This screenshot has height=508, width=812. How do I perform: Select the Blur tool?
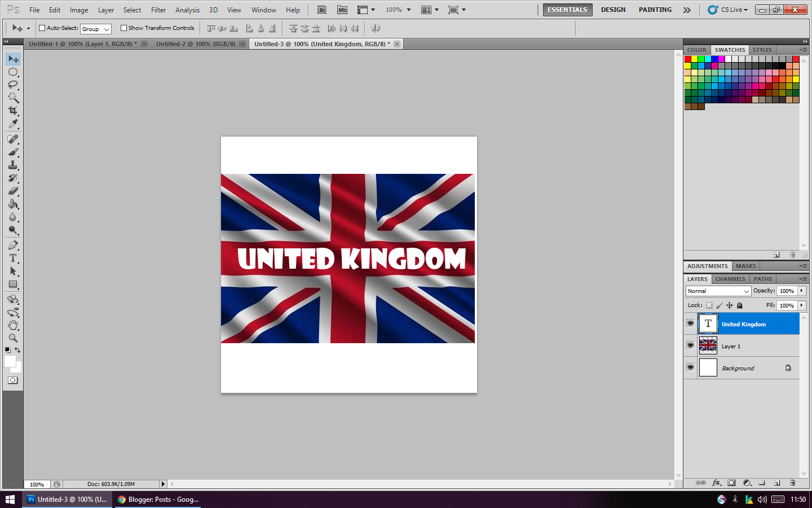13,217
